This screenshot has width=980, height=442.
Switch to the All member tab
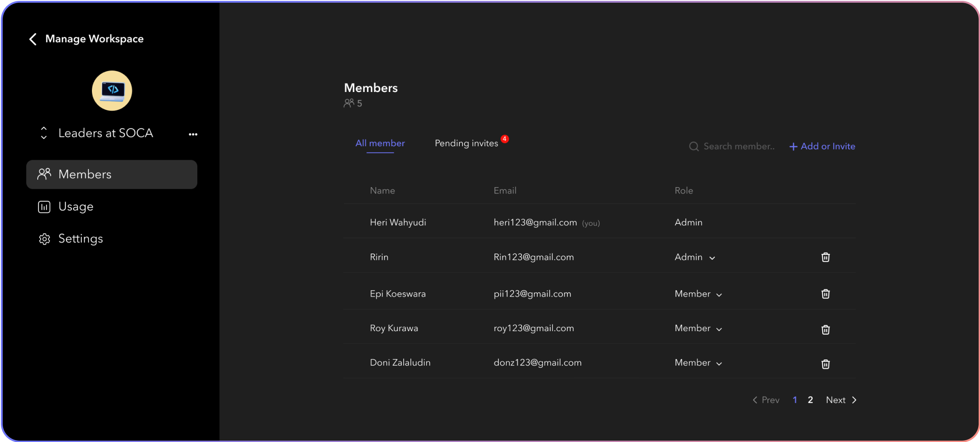[380, 143]
